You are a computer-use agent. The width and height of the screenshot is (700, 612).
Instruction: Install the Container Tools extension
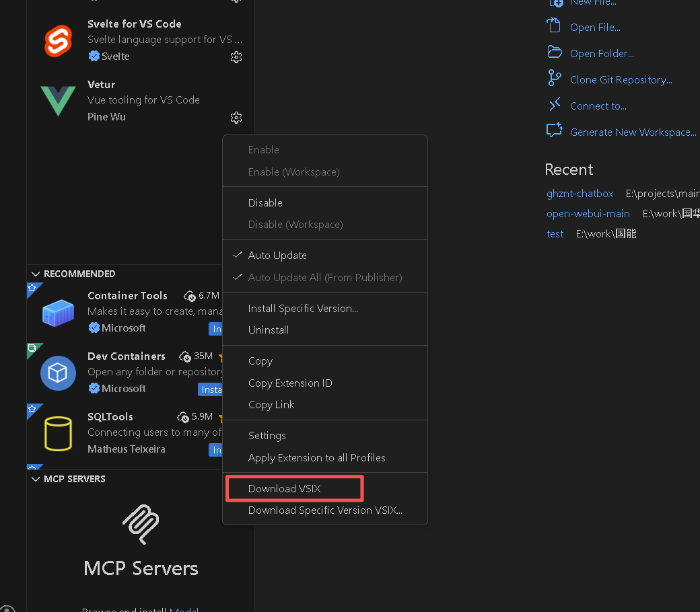pos(215,329)
